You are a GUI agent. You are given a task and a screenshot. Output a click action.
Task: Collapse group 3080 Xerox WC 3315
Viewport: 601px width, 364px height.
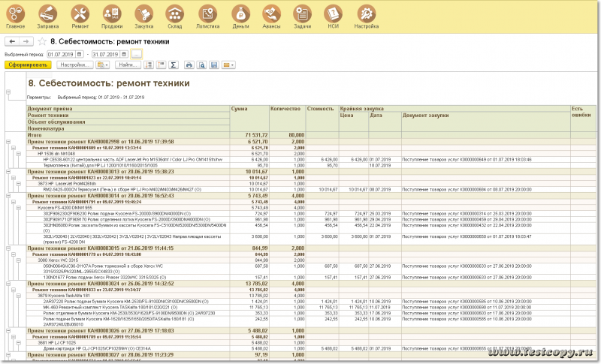tap(18, 260)
